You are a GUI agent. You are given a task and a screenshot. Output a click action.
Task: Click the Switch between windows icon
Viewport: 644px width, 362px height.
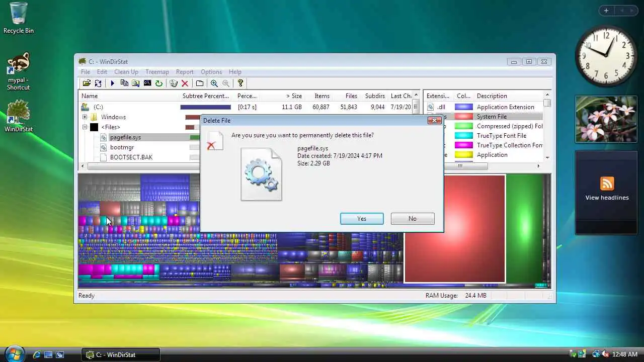point(60,354)
